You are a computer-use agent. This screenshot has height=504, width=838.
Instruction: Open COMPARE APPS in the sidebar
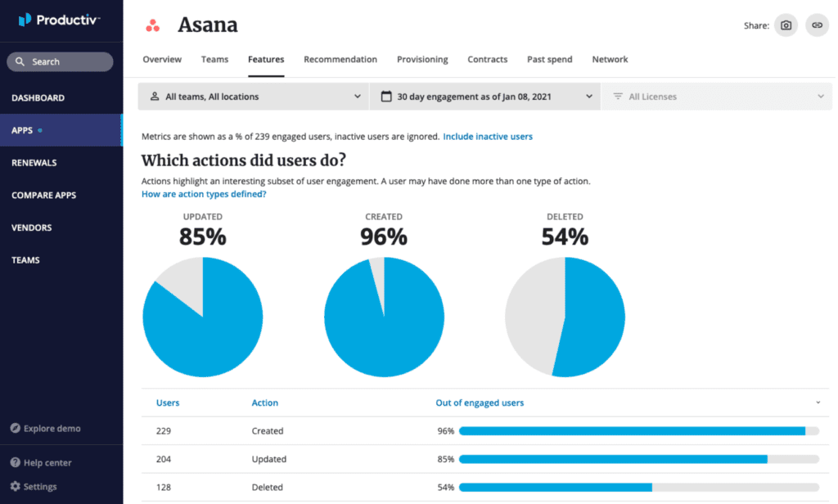pyautogui.click(x=44, y=196)
